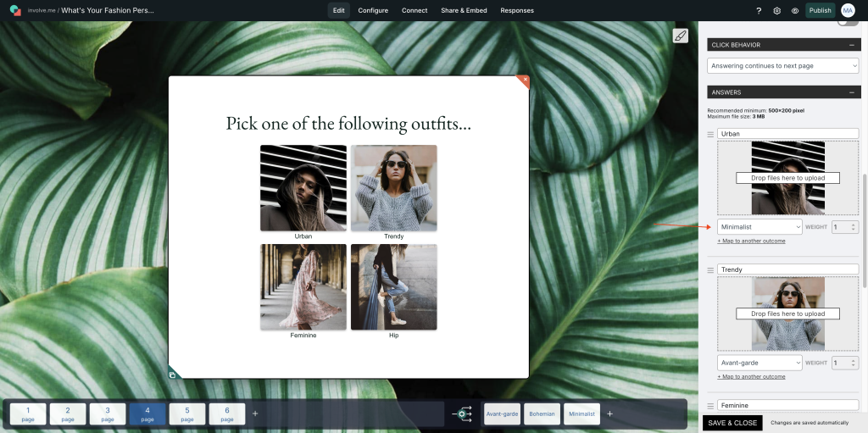Open project settings gear icon
This screenshot has height=433, width=868.
(777, 10)
